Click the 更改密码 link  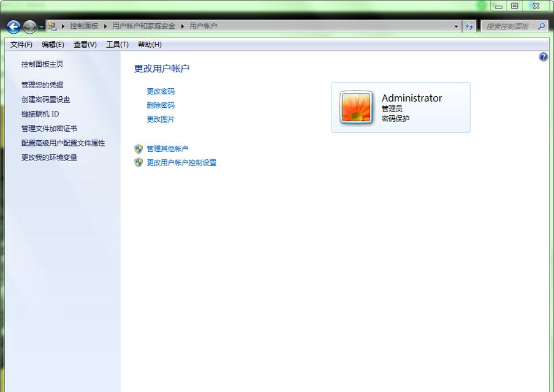[161, 91]
